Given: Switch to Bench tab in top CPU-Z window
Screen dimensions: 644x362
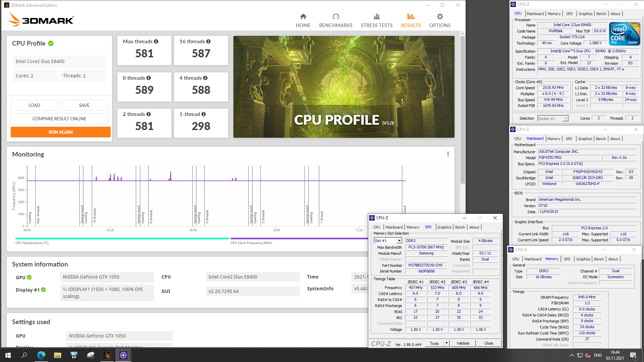Looking at the screenshot, I should coord(601,14).
